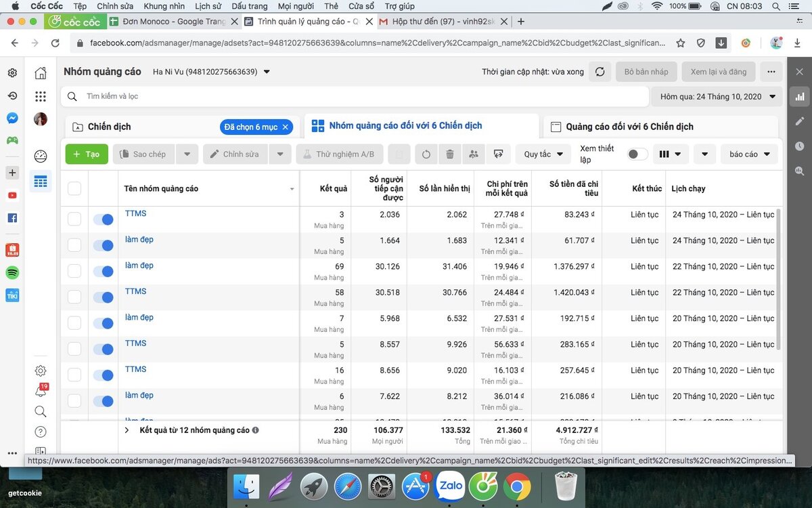Select the campaigns table view icon
812x508 pixels.
[41, 182]
